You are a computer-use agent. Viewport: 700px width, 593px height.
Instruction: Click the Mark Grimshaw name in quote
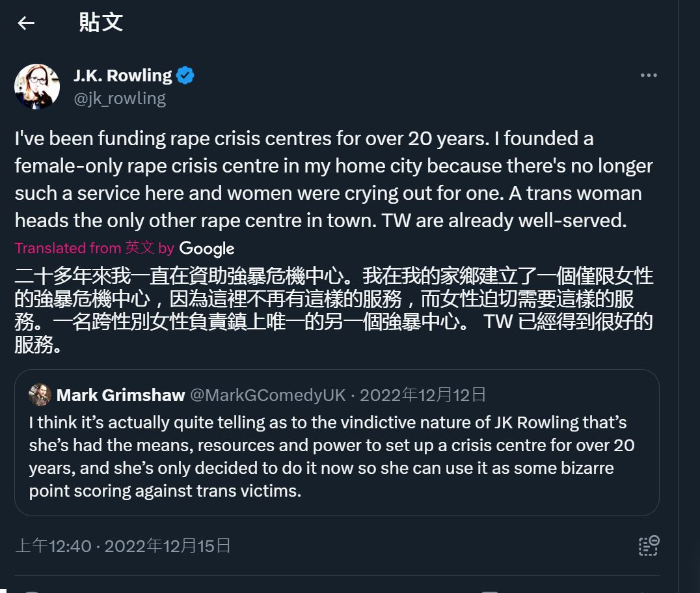120,395
